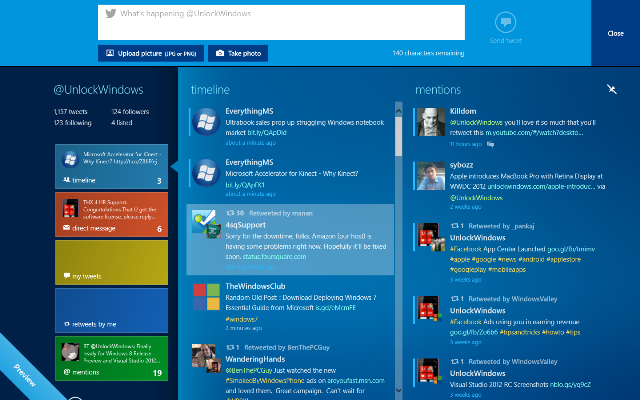This screenshot has width=640, height=400.
Task: Close the compose tweet panel
Action: tap(615, 33)
